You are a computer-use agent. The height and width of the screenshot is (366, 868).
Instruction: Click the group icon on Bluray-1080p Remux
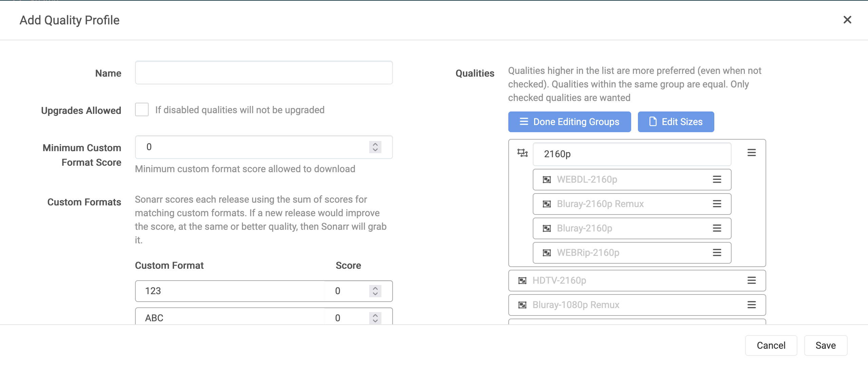[522, 305]
